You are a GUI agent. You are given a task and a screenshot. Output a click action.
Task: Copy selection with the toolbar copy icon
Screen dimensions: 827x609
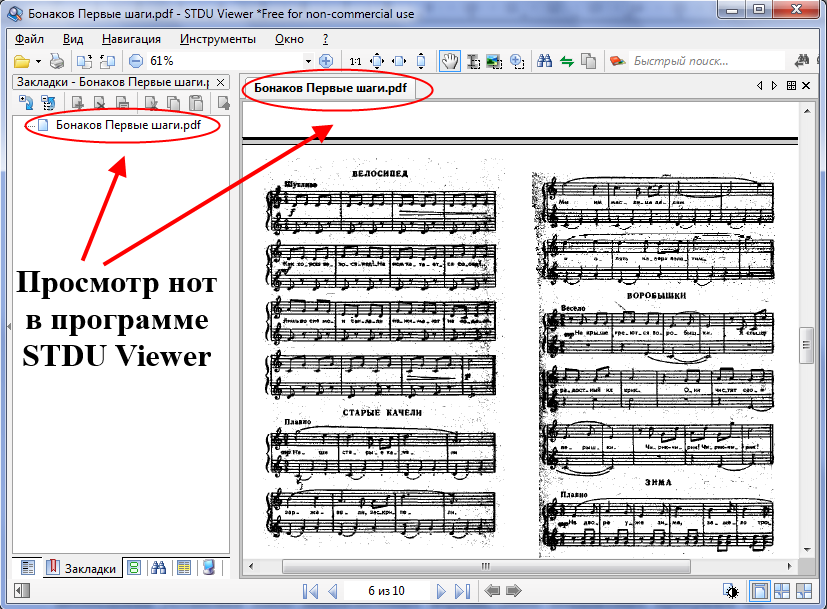(589, 62)
